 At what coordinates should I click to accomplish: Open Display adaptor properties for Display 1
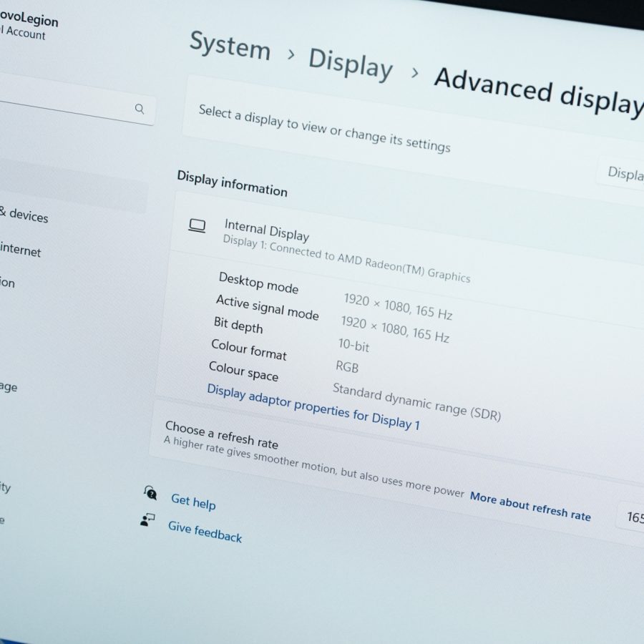[x=313, y=406]
